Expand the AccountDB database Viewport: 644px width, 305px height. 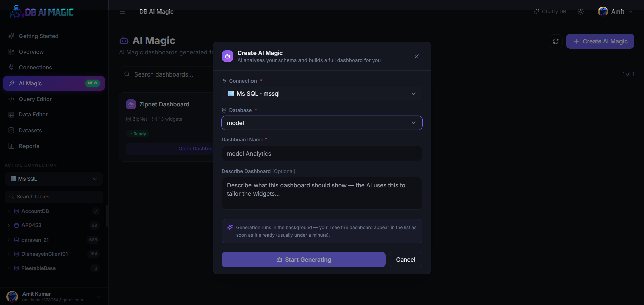pos(9,211)
